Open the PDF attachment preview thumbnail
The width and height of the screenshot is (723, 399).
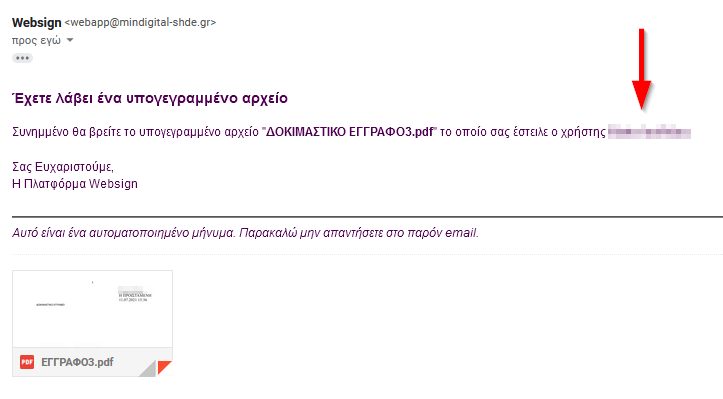[x=92, y=309]
